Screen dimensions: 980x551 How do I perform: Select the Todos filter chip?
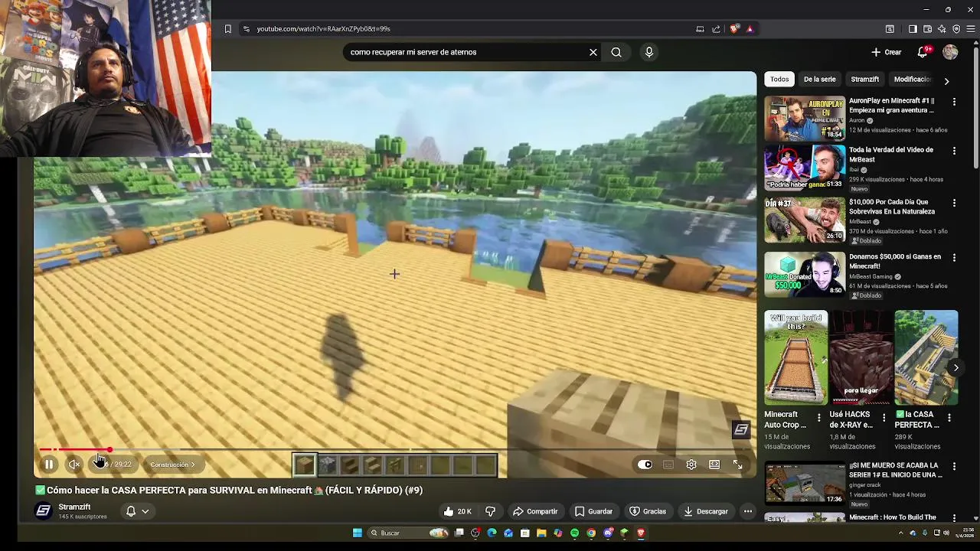click(779, 79)
